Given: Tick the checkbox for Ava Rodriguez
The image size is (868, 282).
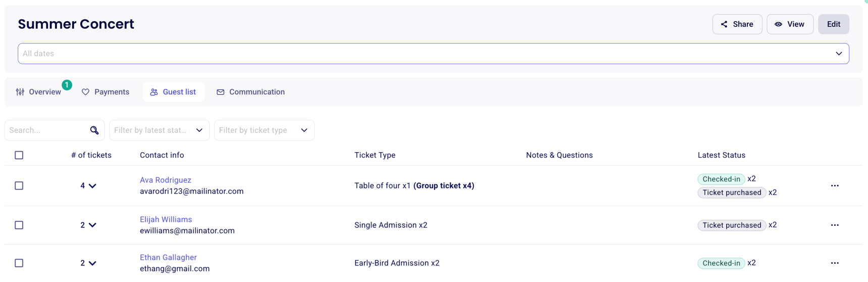Looking at the screenshot, I should tap(19, 185).
